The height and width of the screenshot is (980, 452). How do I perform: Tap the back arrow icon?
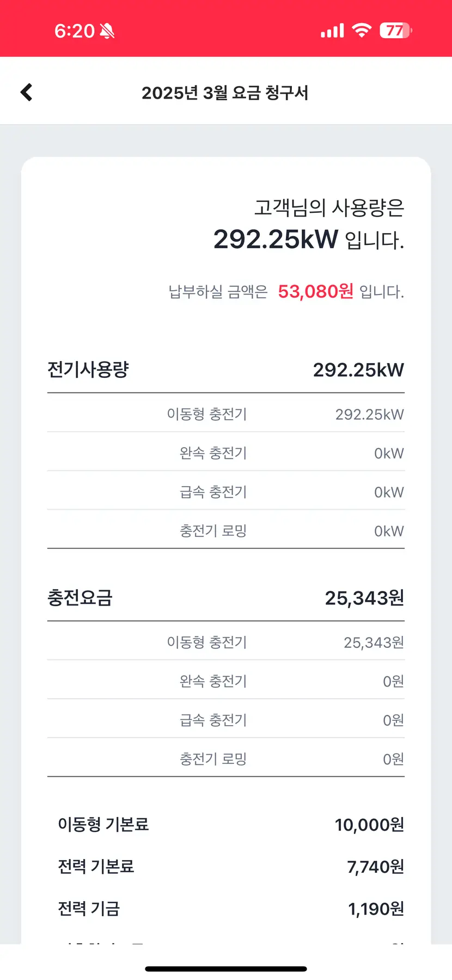coord(26,92)
